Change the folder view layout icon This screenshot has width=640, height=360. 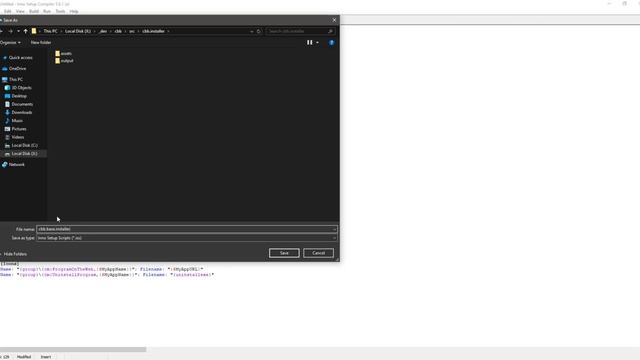pyautogui.click(x=309, y=42)
